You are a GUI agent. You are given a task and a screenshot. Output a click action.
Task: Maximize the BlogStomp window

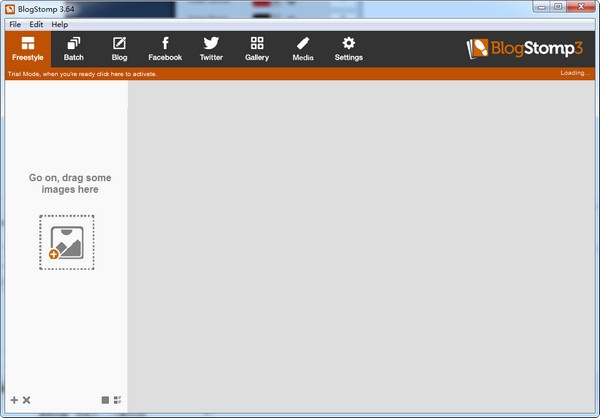(556, 7)
